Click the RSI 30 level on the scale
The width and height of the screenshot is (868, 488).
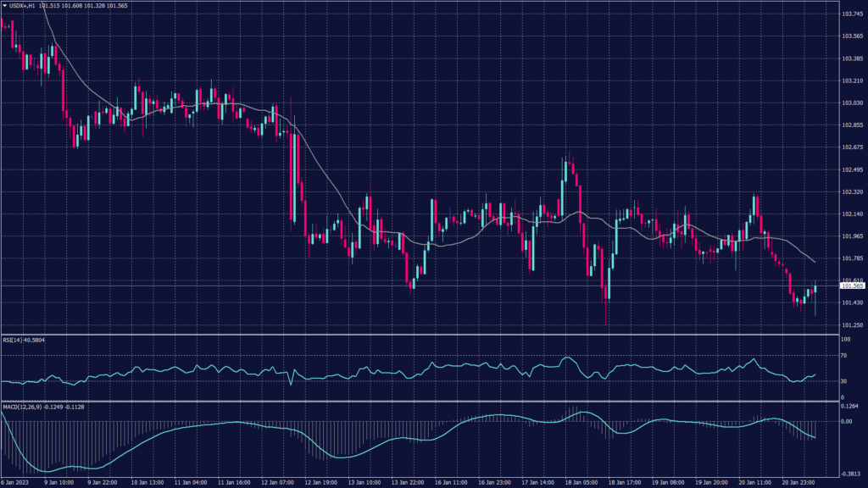click(845, 381)
